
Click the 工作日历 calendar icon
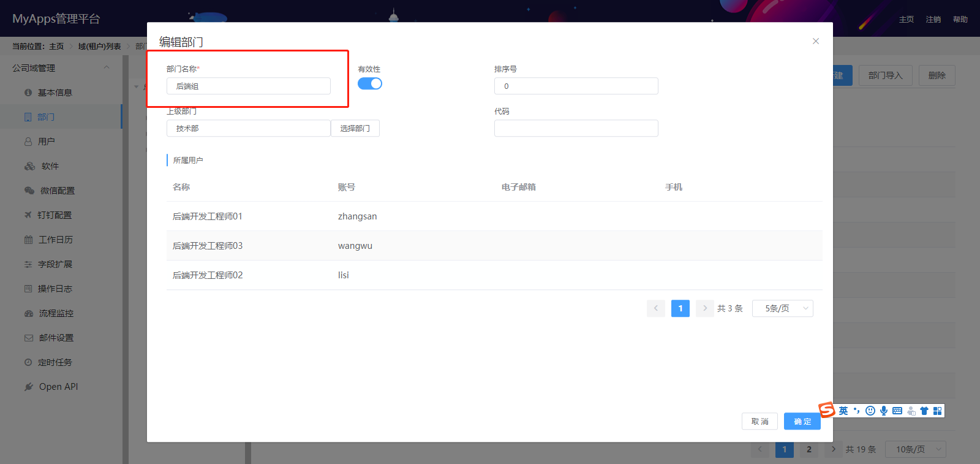[x=29, y=240]
